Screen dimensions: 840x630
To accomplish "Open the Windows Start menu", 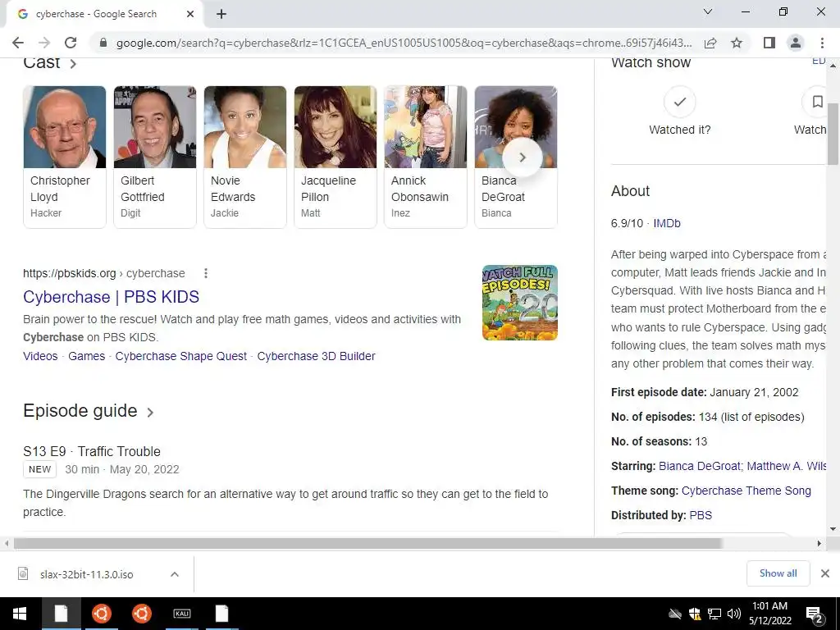I will 20,614.
